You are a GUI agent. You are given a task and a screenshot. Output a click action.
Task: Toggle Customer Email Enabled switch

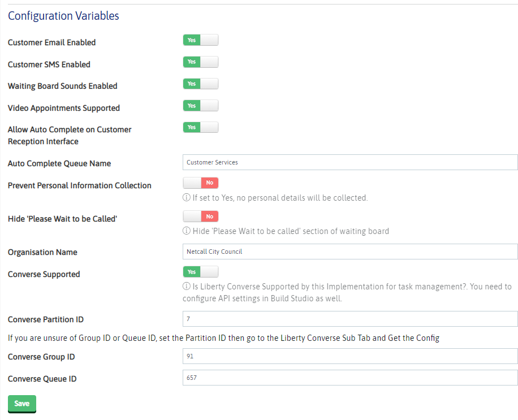(x=200, y=40)
